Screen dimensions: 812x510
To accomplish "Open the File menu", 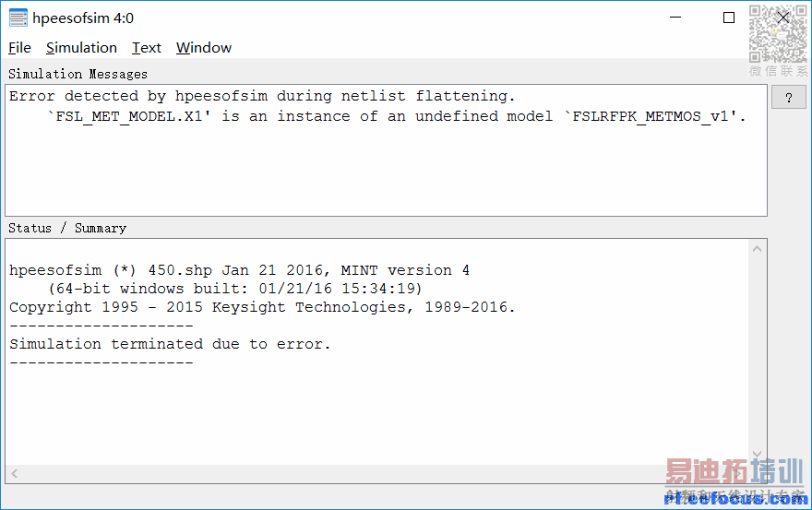I will pyautogui.click(x=19, y=48).
